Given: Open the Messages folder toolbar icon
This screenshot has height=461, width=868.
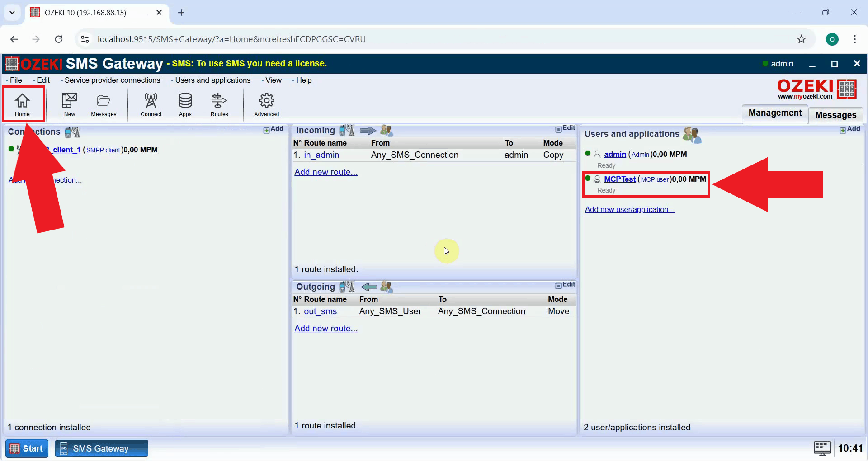Looking at the screenshot, I should (104, 104).
